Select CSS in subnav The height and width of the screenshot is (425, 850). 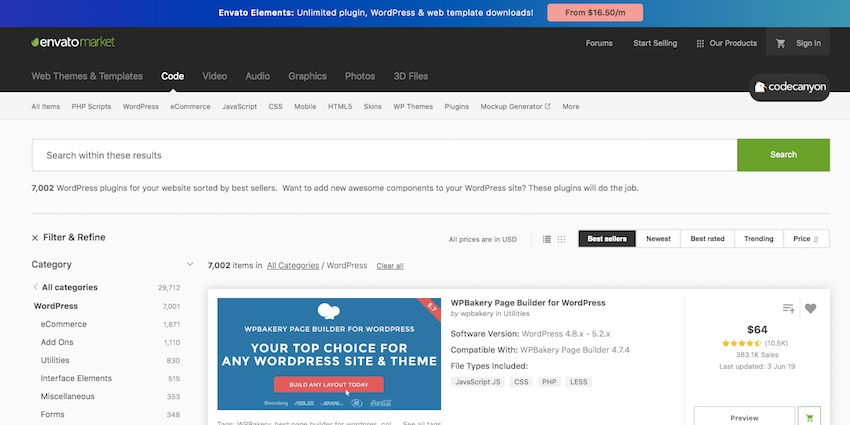tap(275, 107)
